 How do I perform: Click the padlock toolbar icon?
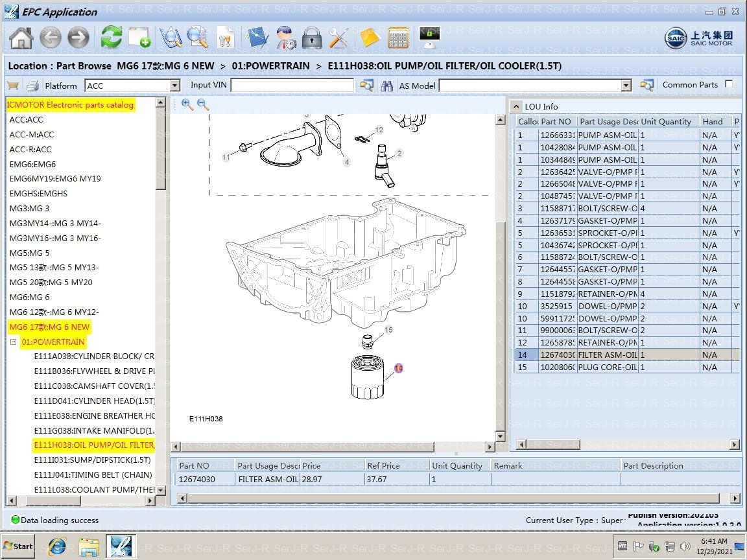coord(312,38)
